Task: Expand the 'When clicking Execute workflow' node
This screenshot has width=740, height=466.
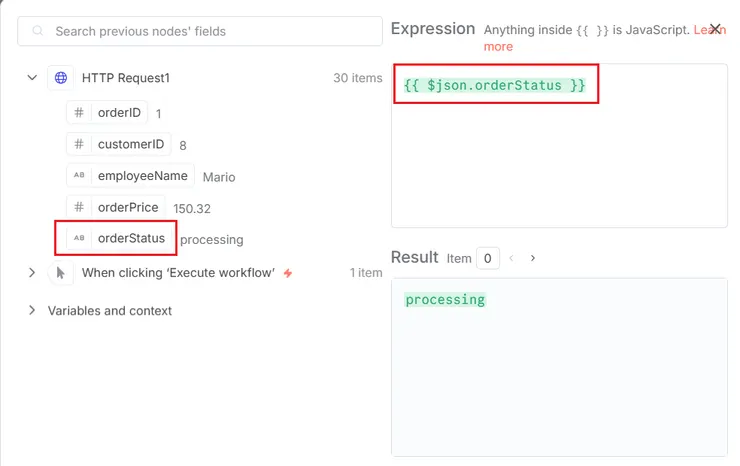Action: [32, 273]
